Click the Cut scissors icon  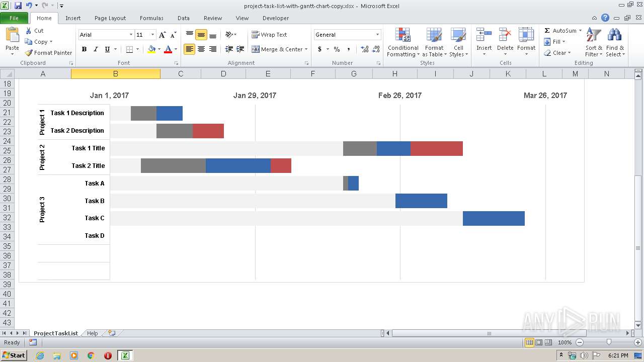click(29, 31)
